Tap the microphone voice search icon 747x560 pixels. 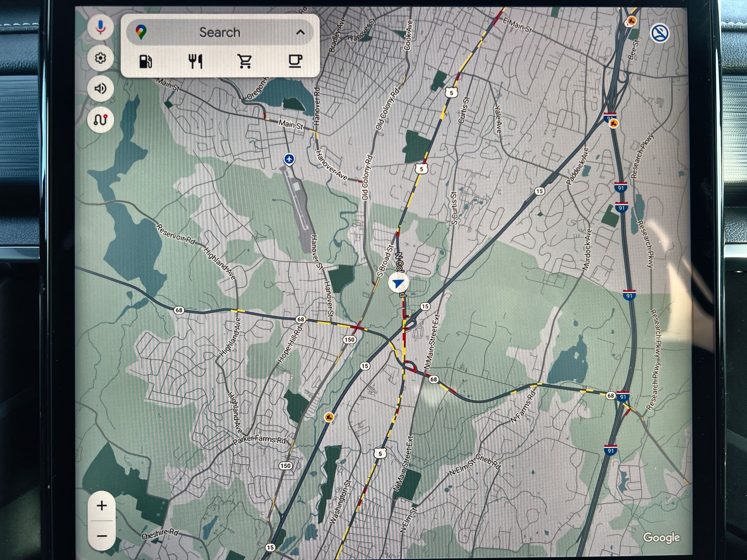coord(100,27)
